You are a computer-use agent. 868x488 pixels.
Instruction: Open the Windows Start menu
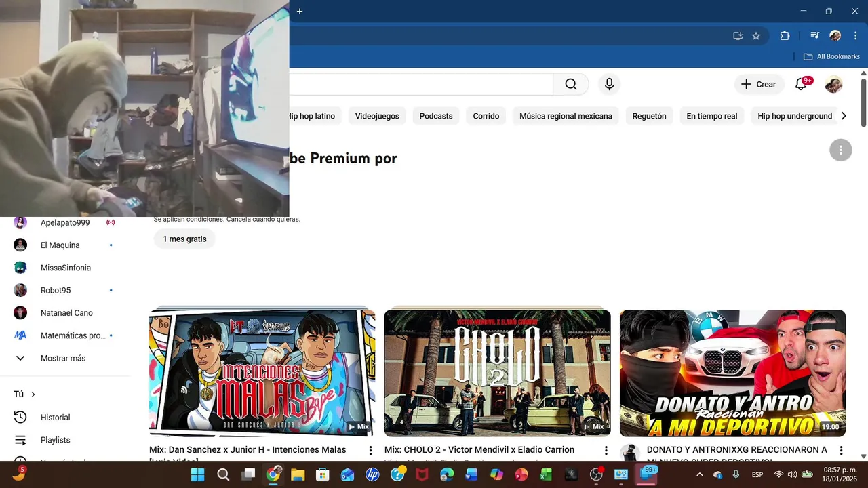[198, 474]
